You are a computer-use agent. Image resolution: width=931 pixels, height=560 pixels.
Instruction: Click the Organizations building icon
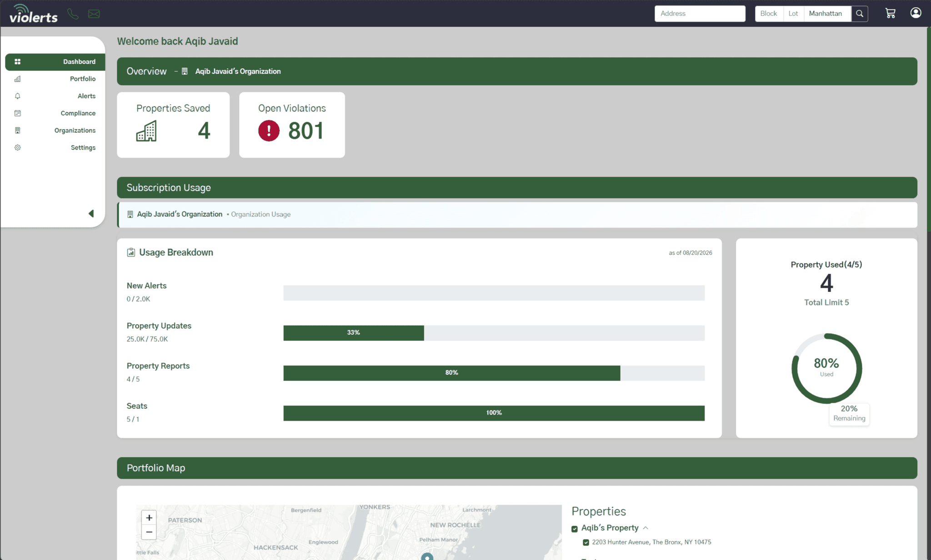pyautogui.click(x=17, y=130)
